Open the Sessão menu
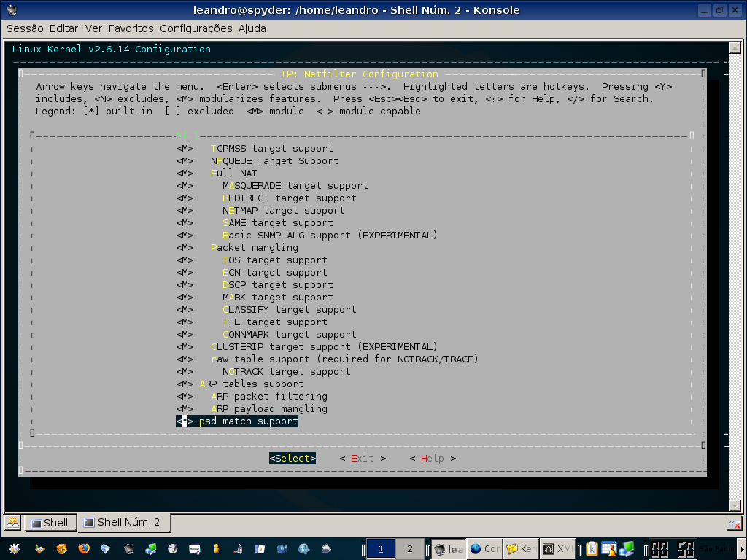747x560 pixels. coord(25,28)
